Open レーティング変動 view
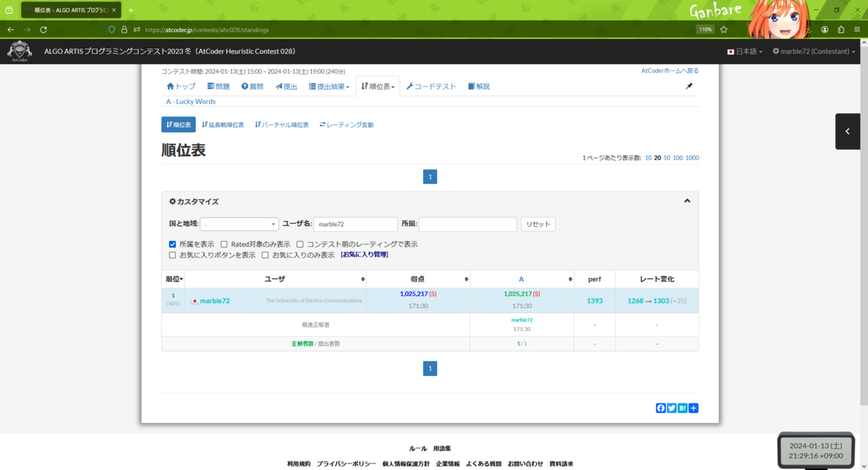 (x=346, y=124)
